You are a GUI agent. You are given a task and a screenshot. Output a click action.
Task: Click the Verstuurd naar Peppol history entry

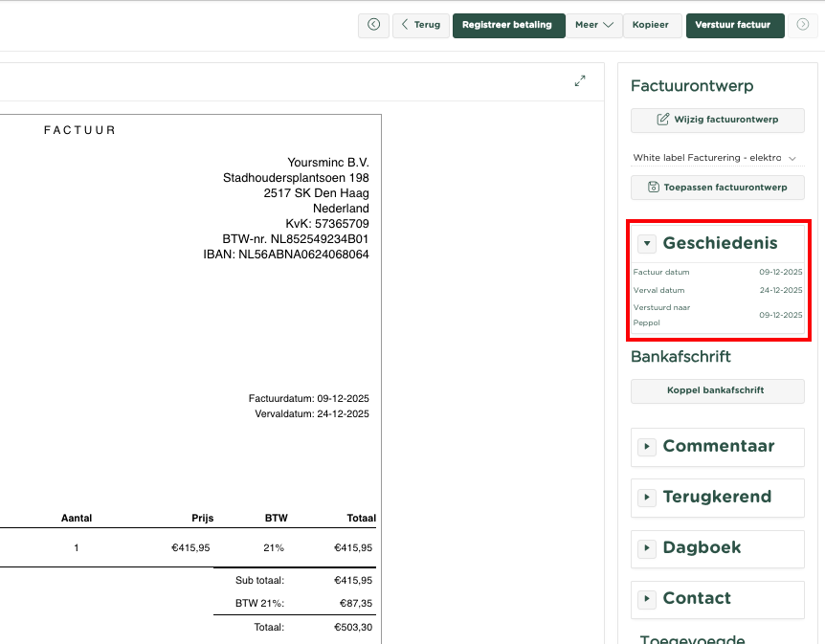(718, 315)
